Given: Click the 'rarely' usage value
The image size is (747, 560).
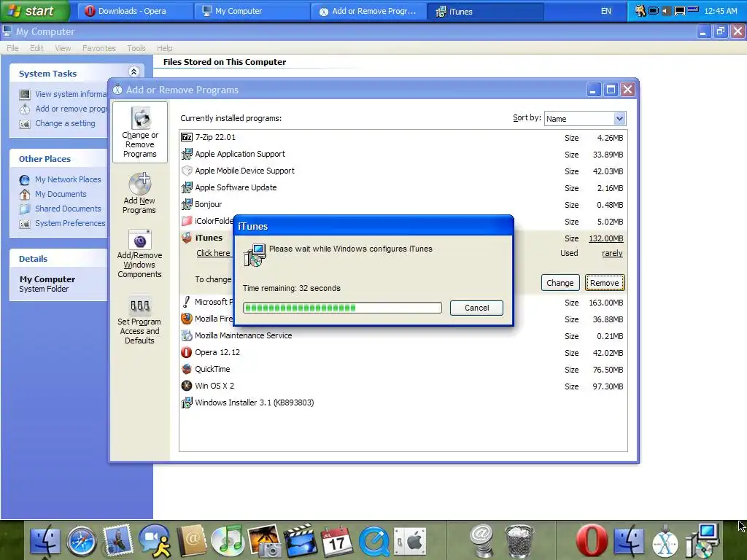Looking at the screenshot, I should [612, 253].
